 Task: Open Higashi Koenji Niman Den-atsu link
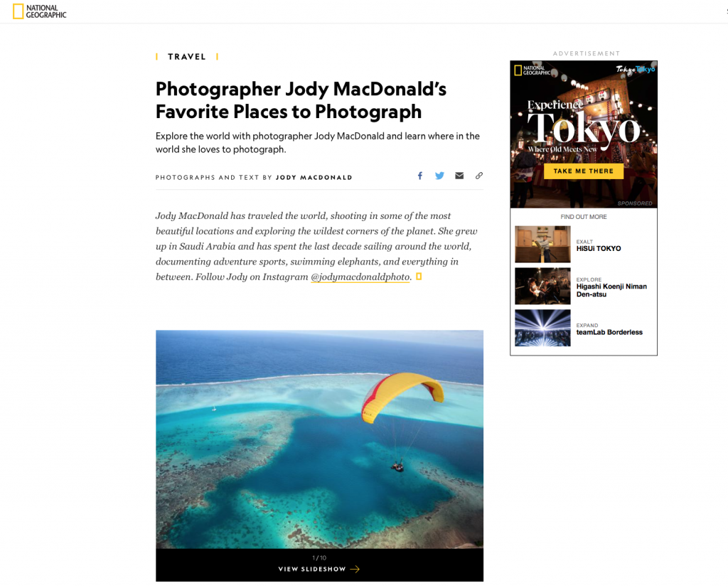point(611,290)
